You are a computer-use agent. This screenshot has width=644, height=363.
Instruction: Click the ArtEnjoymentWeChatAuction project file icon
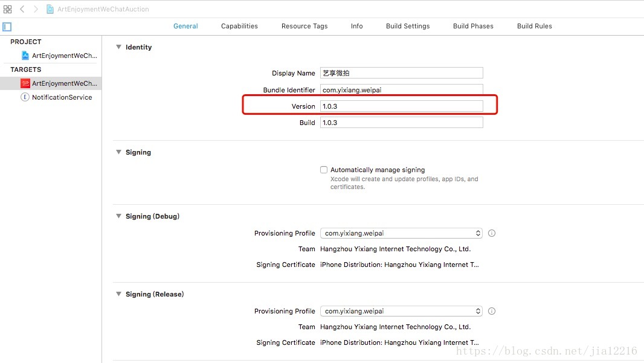pyautogui.click(x=50, y=9)
